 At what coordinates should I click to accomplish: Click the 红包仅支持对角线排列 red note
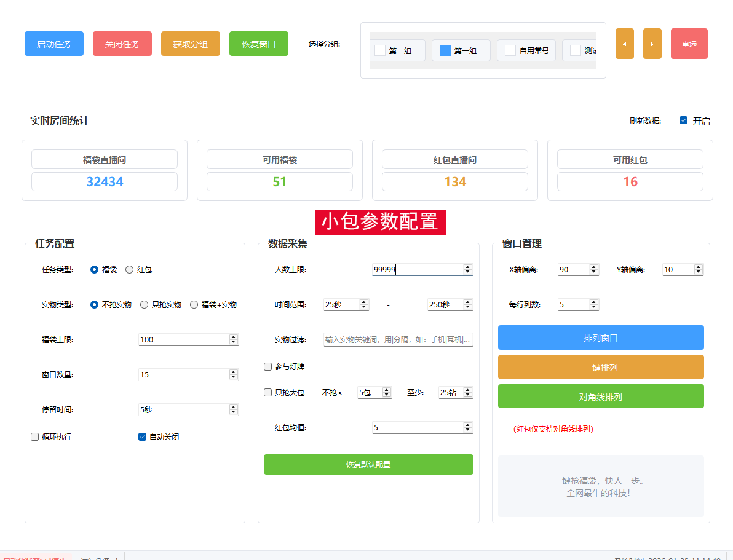[553, 429]
